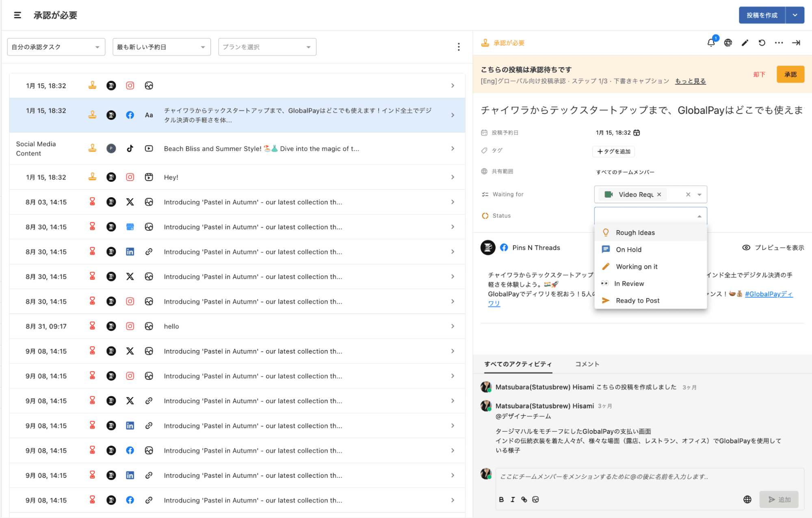Image resolution: width=812 pixels, height=518 pixels.
Task: Click the globe icon in comment box
Action: click(747, 499)
